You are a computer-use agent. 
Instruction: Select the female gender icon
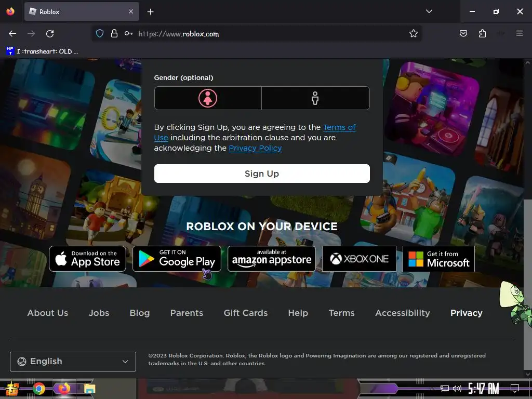(208, 98)
